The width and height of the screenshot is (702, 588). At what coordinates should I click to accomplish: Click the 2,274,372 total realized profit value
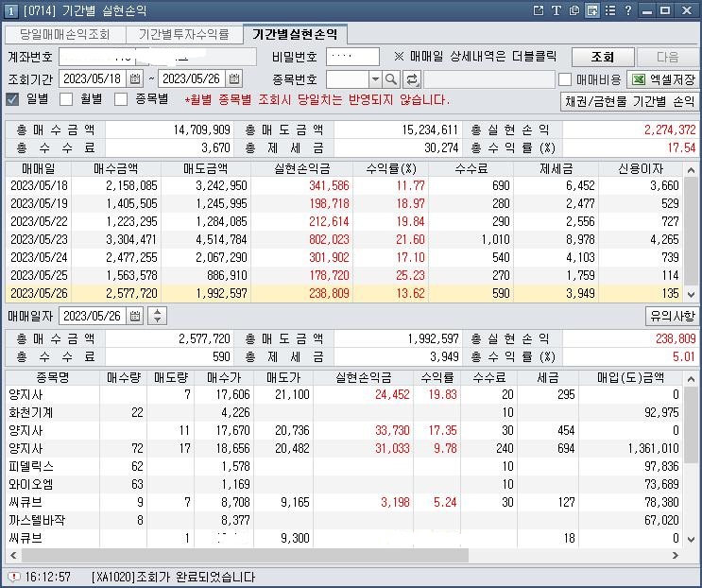[x=670, y=130]
